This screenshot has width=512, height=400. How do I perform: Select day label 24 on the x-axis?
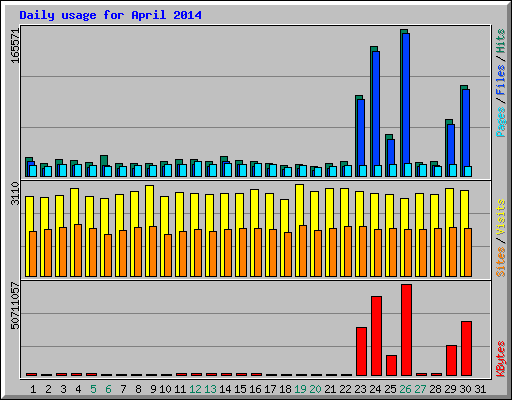(375, 389)
